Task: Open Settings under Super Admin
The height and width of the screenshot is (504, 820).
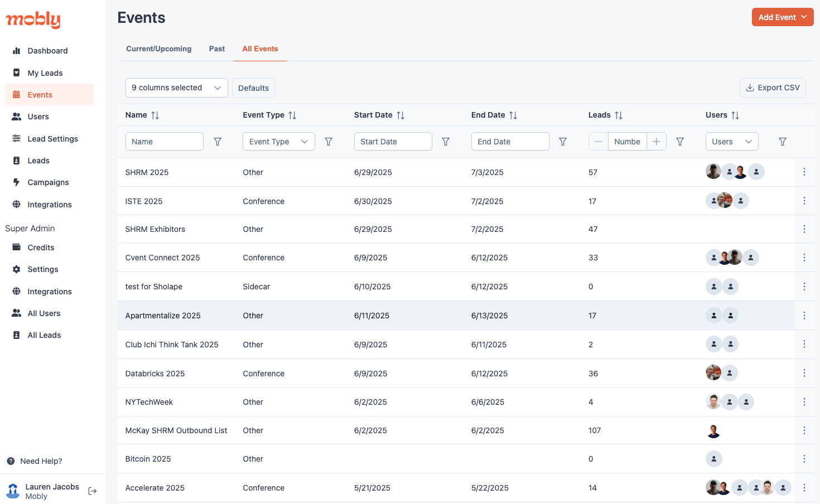Action: (x=50, y=269)
